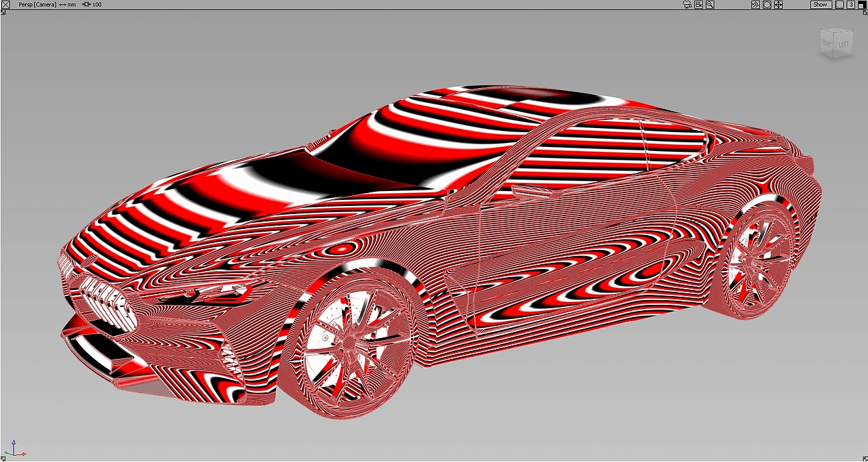Click the twist/azimuth camera icon
Image resolution: width=868 pixels, height=462 pixels.
[755, 5]
